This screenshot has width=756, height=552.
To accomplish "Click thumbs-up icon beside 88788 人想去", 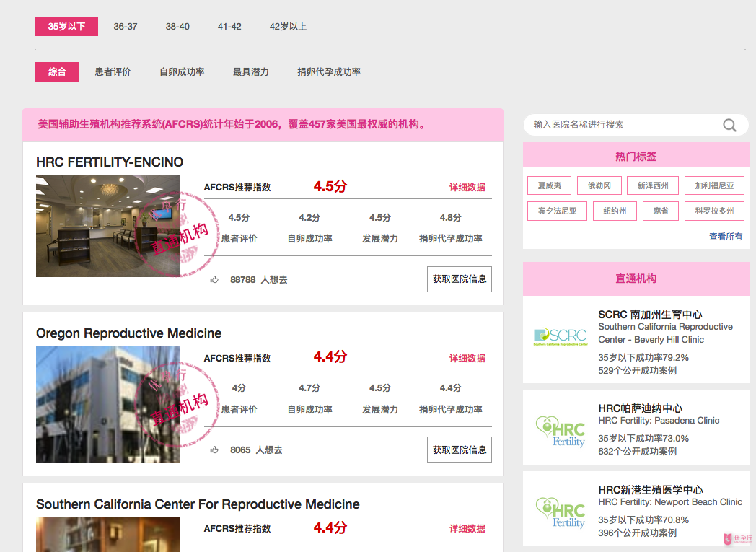I will 214,280.
